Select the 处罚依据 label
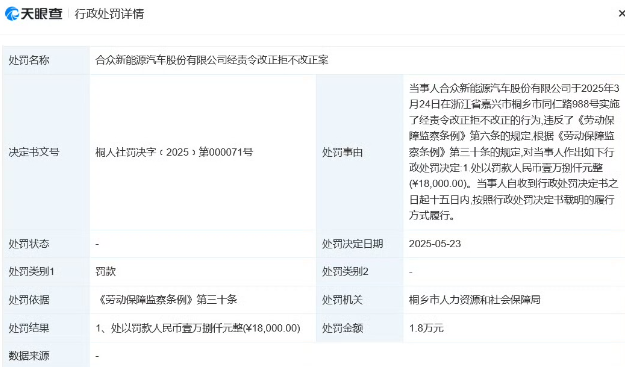This screenshot has height=367, width=625. (29, 299)
